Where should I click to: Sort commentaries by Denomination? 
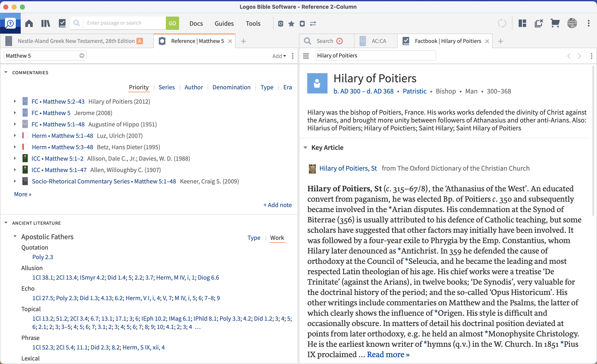[231, 87]
